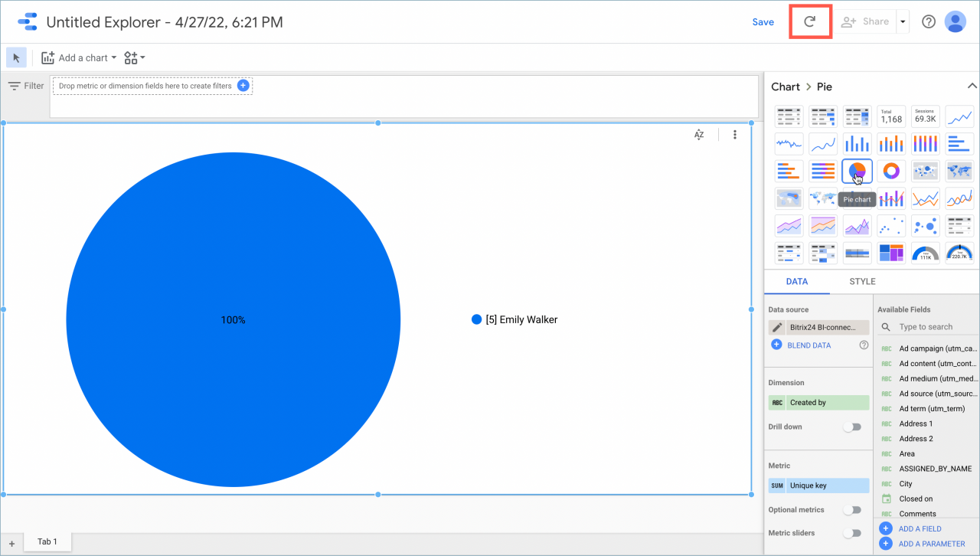Select the donut chart type

tap(891, 171)
